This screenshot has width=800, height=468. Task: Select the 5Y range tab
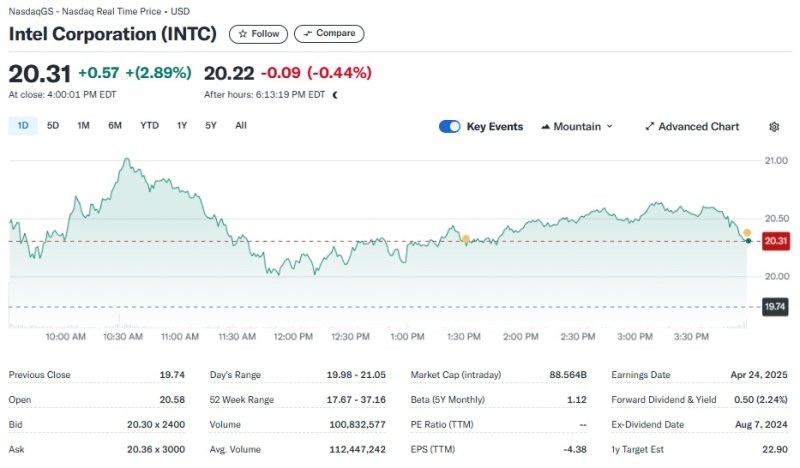click(x=211, y=126)
